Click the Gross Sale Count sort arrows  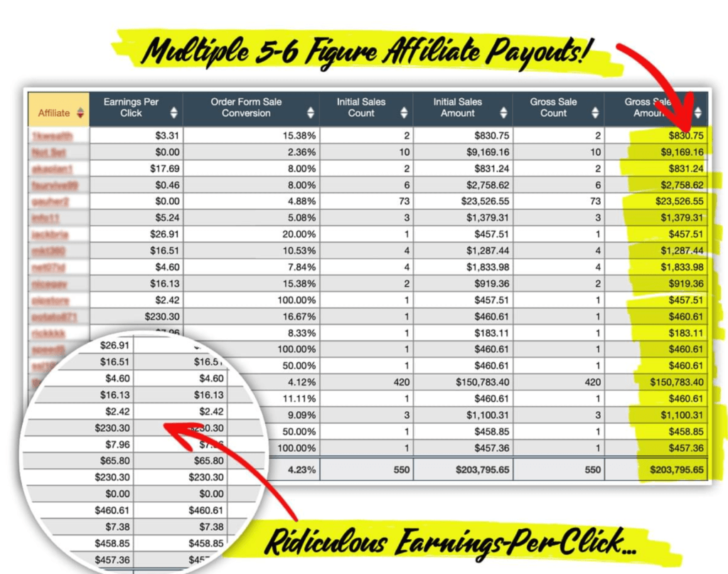point(596,112)
